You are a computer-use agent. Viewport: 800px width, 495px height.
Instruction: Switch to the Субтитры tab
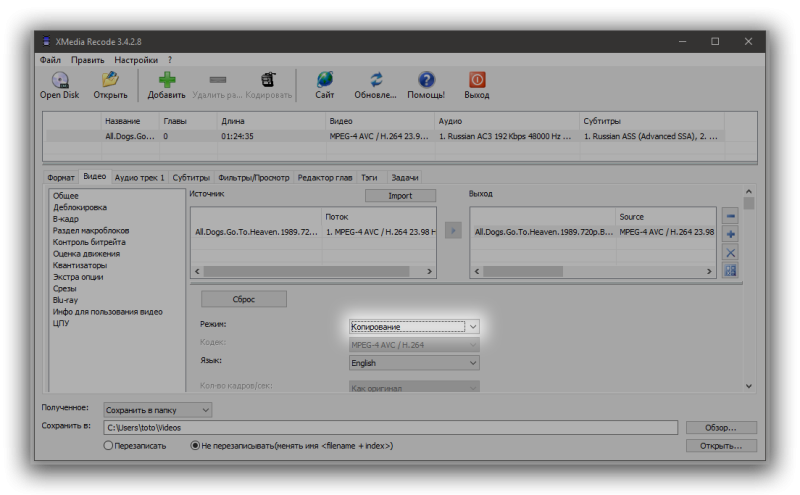pos(191,178)
